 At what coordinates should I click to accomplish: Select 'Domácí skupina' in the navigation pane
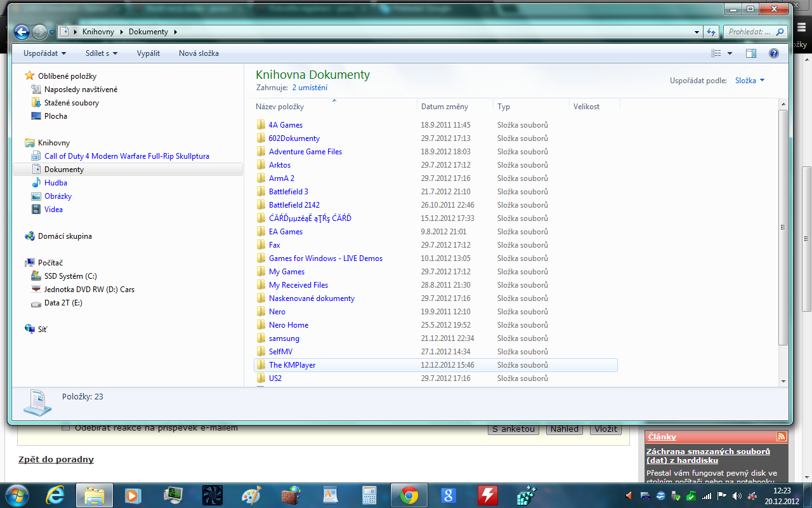(65, 236)
